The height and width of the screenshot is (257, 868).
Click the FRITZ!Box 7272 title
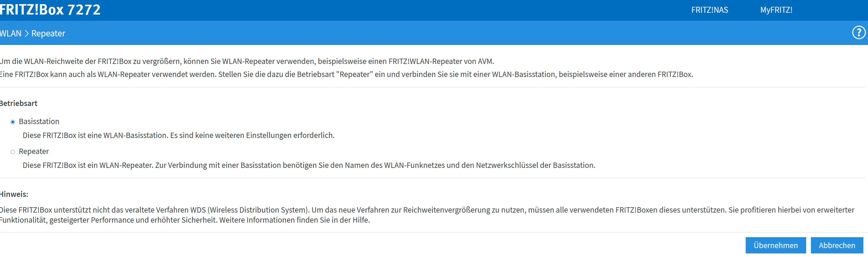tap(50, 9)
